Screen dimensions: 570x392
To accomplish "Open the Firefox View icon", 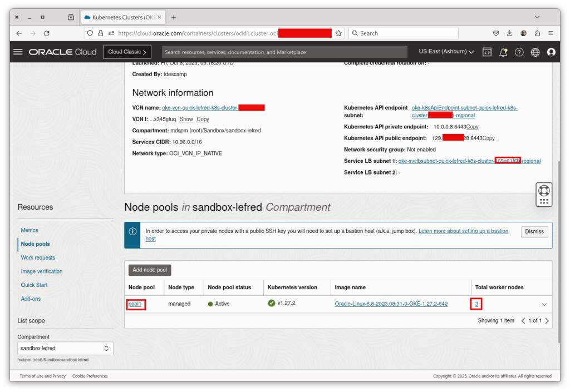I will (71, 17).
